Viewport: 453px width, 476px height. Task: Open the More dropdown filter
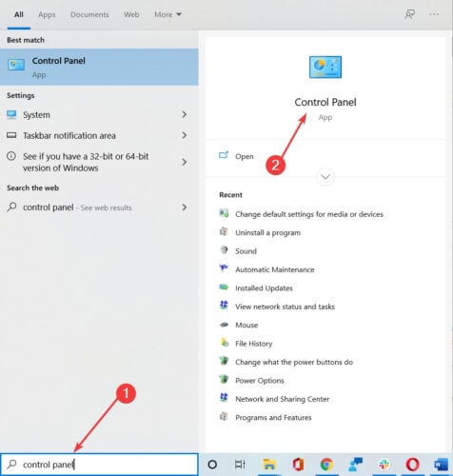tap(167, 14)
